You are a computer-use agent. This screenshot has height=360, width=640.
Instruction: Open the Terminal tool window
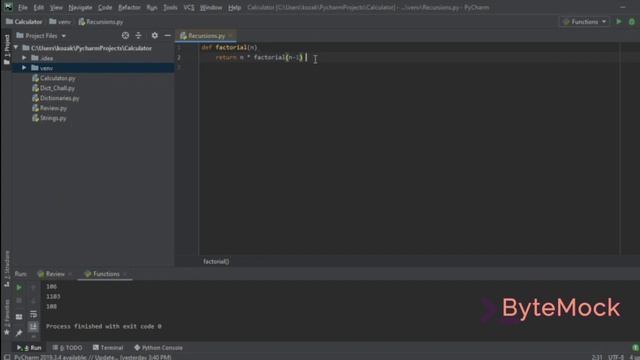pyautogui.click(x=108, y=348)
